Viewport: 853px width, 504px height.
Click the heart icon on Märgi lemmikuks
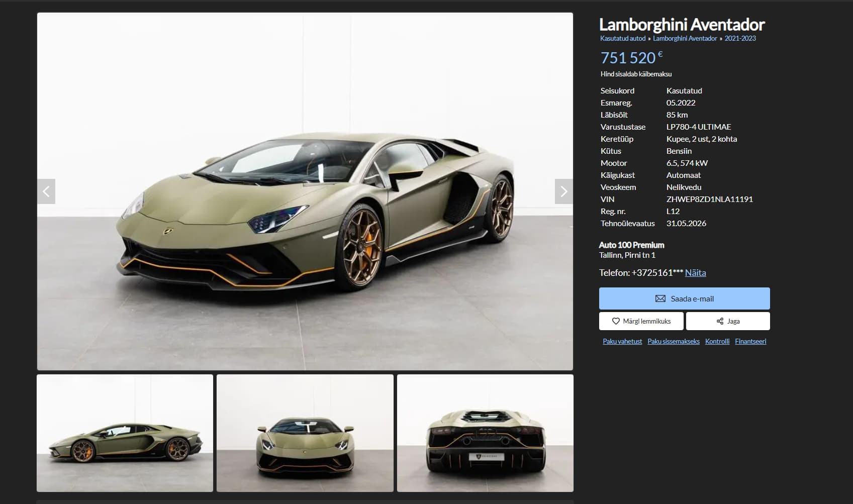pyautogui.click(x=616, y=321)
